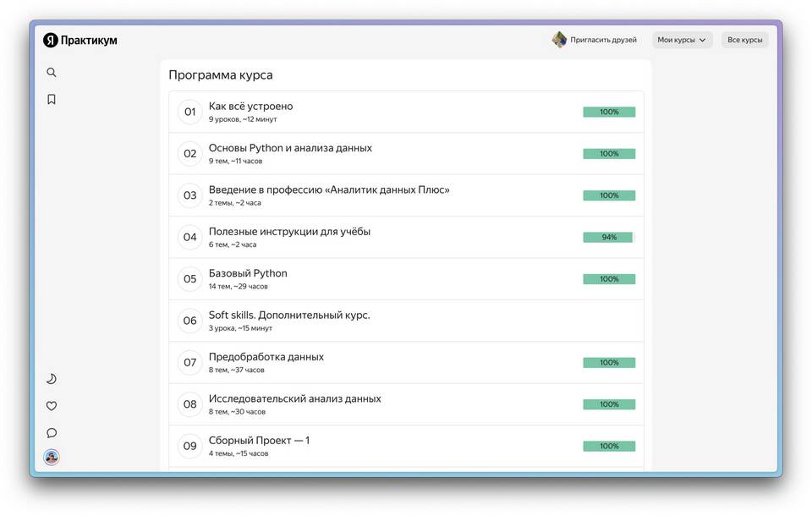Click the 100% progress bar for Предобработка данных
This screenshot has width=812, height=516.
tap(608, 363)
